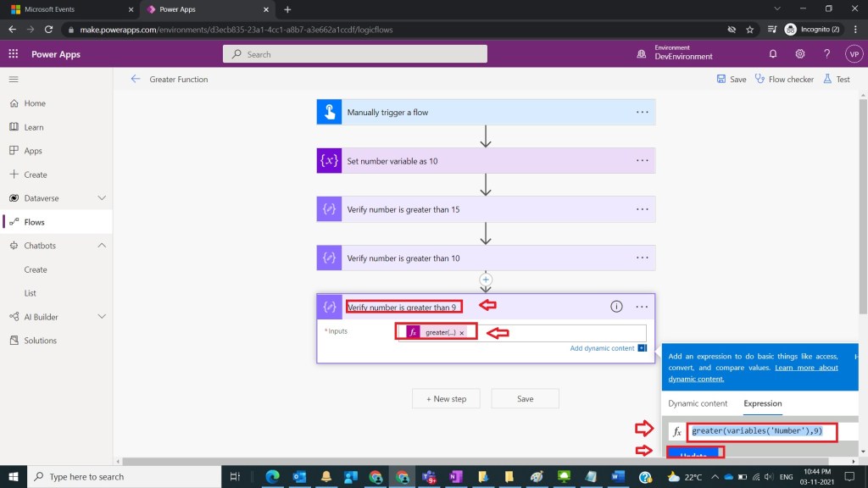Viewport: 868px width, 488px height.
Task: Click the notifications bell icon
Action: click(773, 53)
